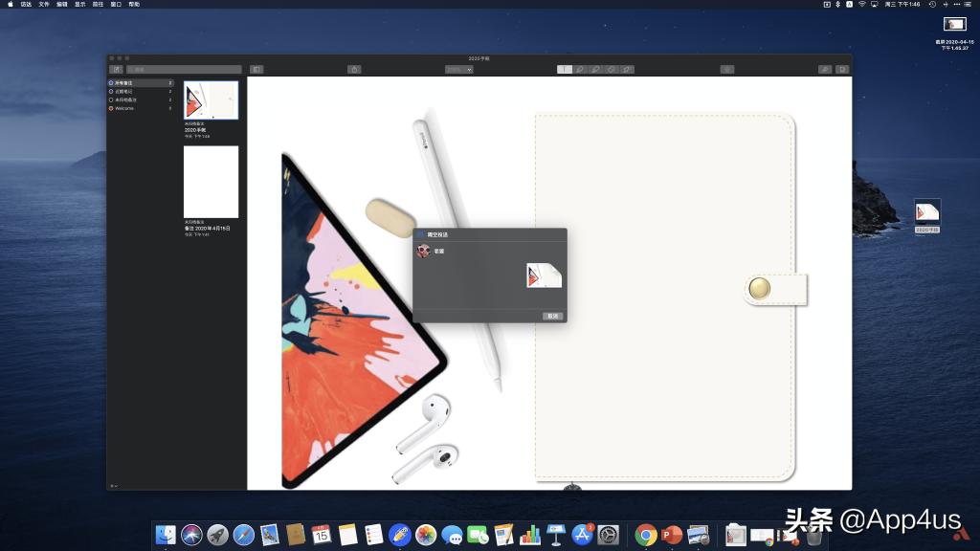Open zoom percentage dropdown in toolbar
The height and width of the screenshot is (551, 980).
click(x=458, y=69)
